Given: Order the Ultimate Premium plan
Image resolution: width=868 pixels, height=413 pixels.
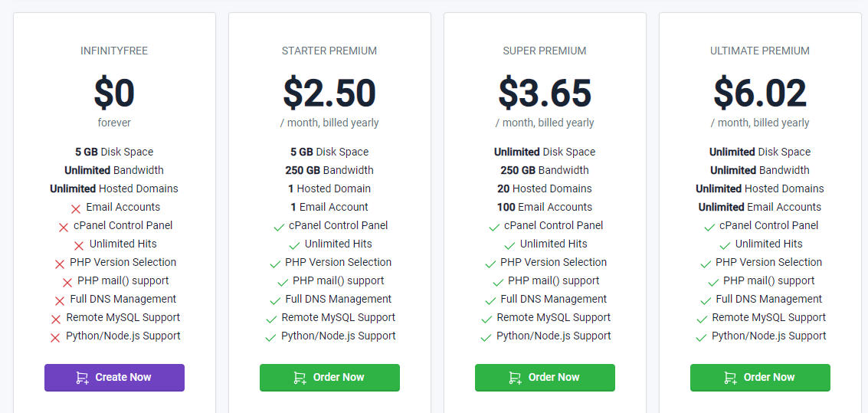Looking at the screenshot, I should [x=760, y=378].
